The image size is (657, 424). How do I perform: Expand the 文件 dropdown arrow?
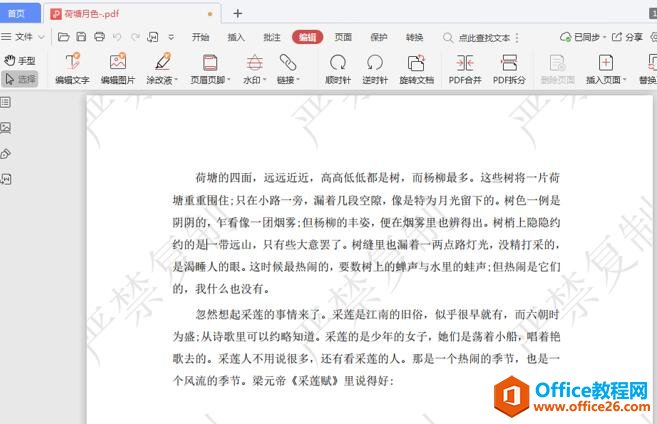[41, 37]
